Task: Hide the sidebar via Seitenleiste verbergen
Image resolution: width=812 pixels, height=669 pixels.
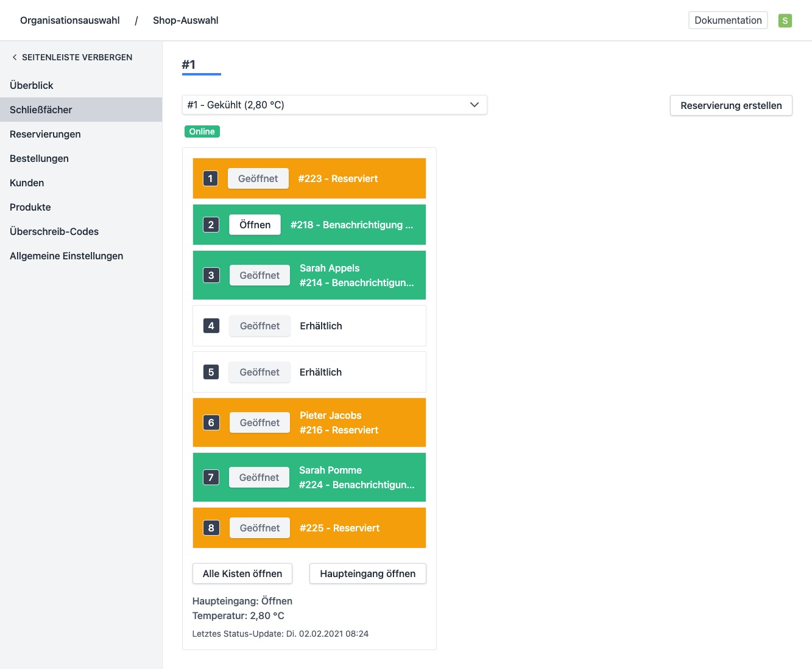Action: click(x=72, y=57)
